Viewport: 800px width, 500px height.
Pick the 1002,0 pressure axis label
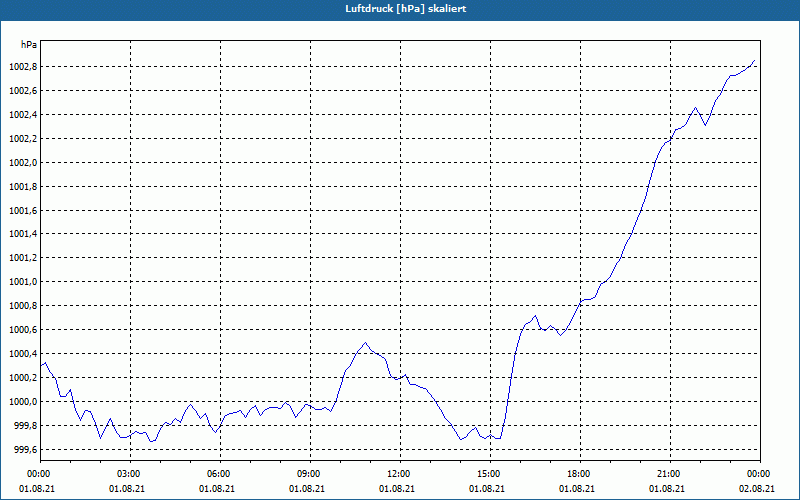[22, 163]
